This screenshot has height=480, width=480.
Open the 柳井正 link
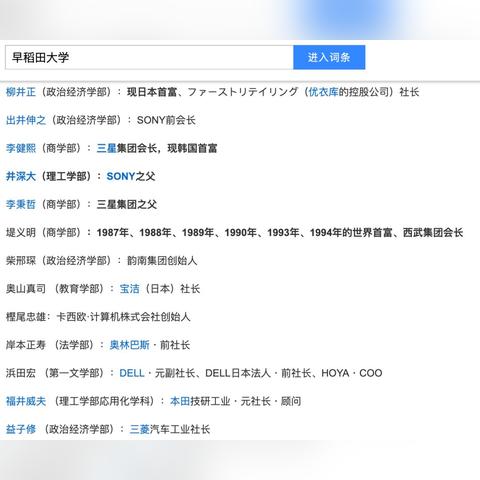[21, 92]
